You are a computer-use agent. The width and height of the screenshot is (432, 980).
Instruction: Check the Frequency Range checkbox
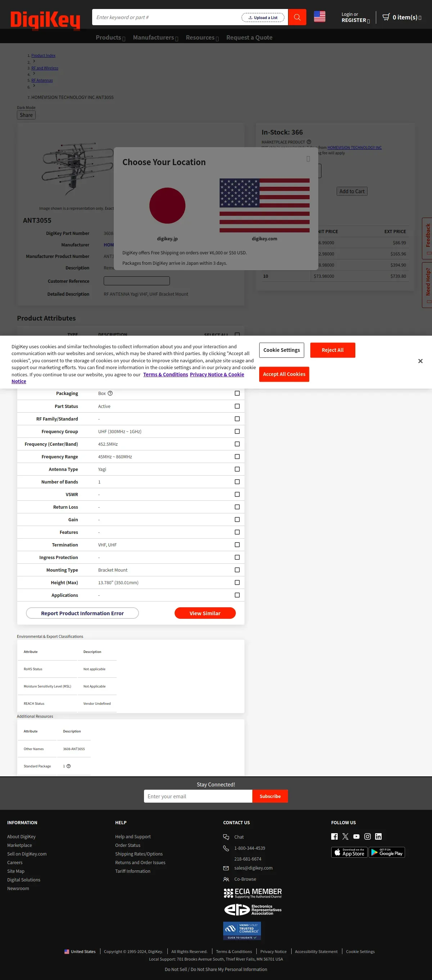(237, 457)
